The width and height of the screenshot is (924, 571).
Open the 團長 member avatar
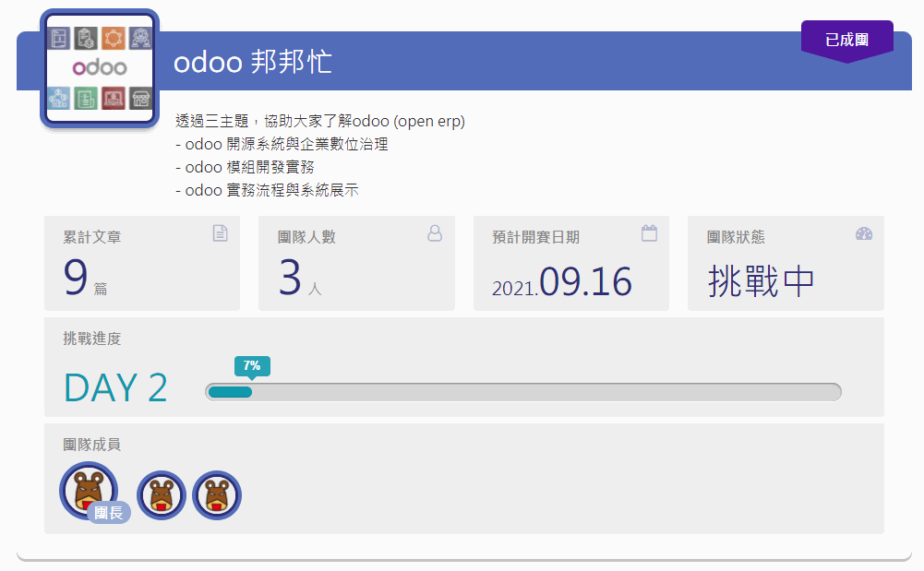coord(88,490)
